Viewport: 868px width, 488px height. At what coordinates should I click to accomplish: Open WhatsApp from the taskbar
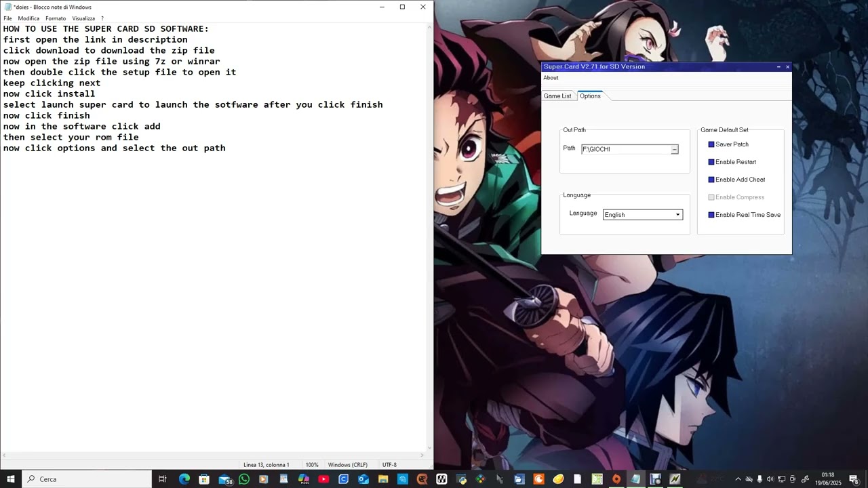pos(244,479)
